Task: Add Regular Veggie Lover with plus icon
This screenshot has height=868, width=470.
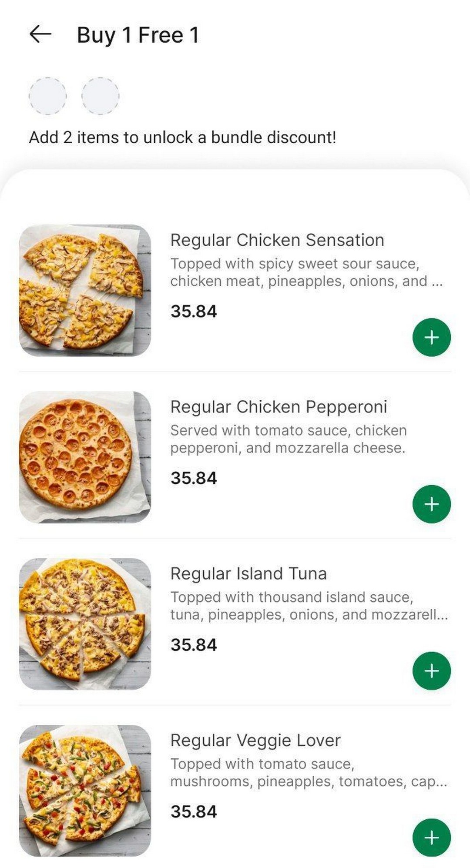Action: pos(431,837)
